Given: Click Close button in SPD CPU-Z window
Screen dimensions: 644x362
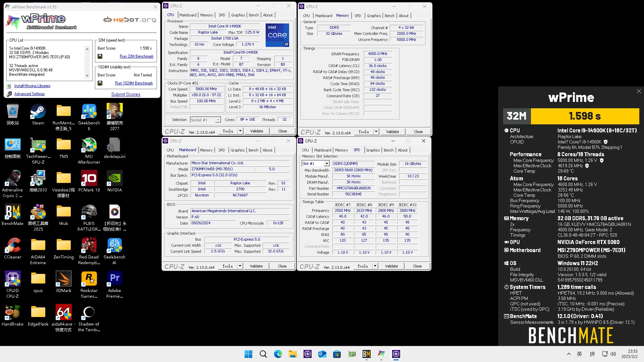Looking at the screenshot, I should (417, 266).
